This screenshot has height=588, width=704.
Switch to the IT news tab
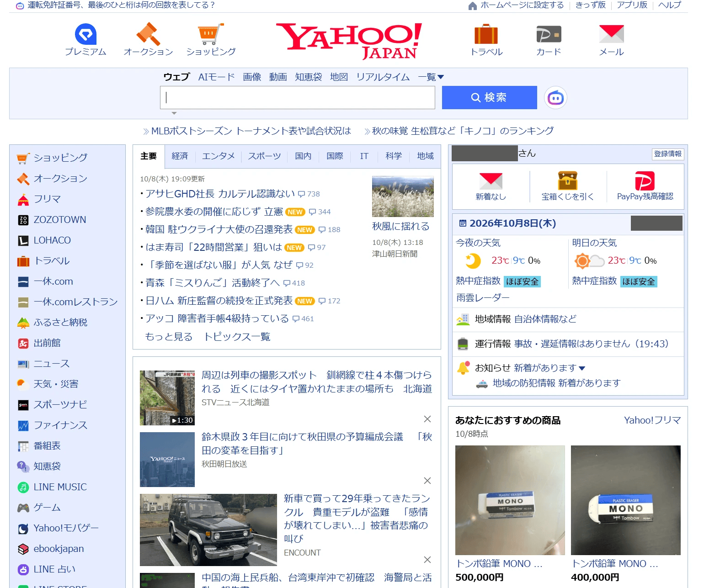364,156
